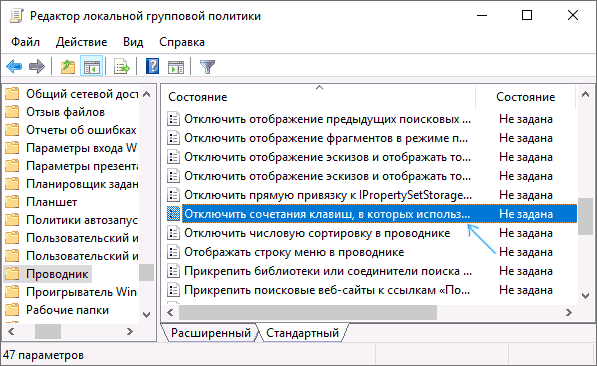Click the blue Back arrow toolbar icon
597x366 pixels.
point(14,67)
